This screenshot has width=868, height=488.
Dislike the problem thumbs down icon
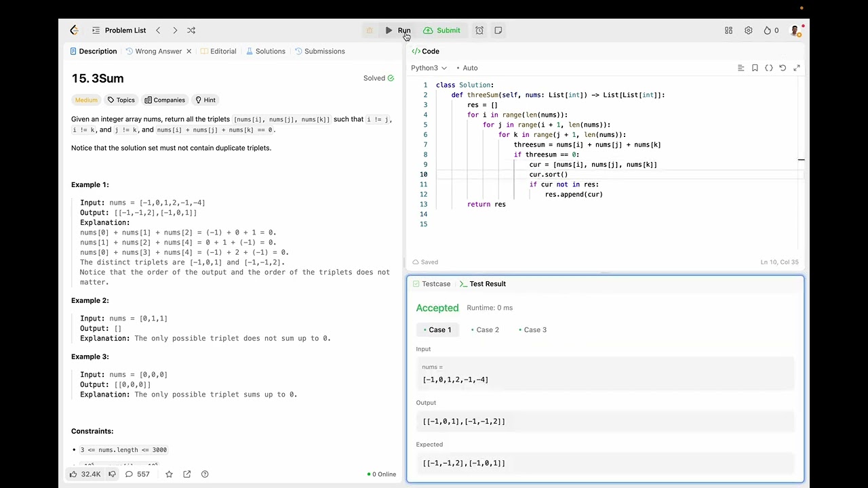pos(112,474)
